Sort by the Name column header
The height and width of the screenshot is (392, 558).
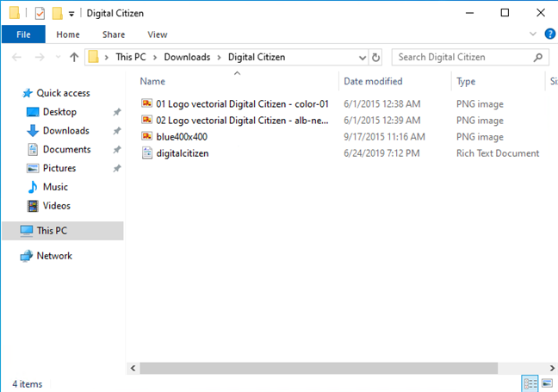coord(152,82)
